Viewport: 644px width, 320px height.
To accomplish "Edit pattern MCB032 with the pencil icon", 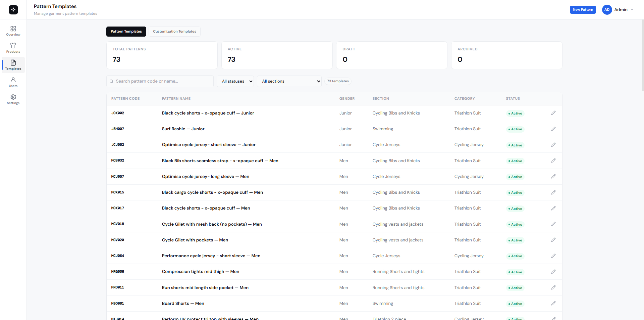I will tap(553, 161).
